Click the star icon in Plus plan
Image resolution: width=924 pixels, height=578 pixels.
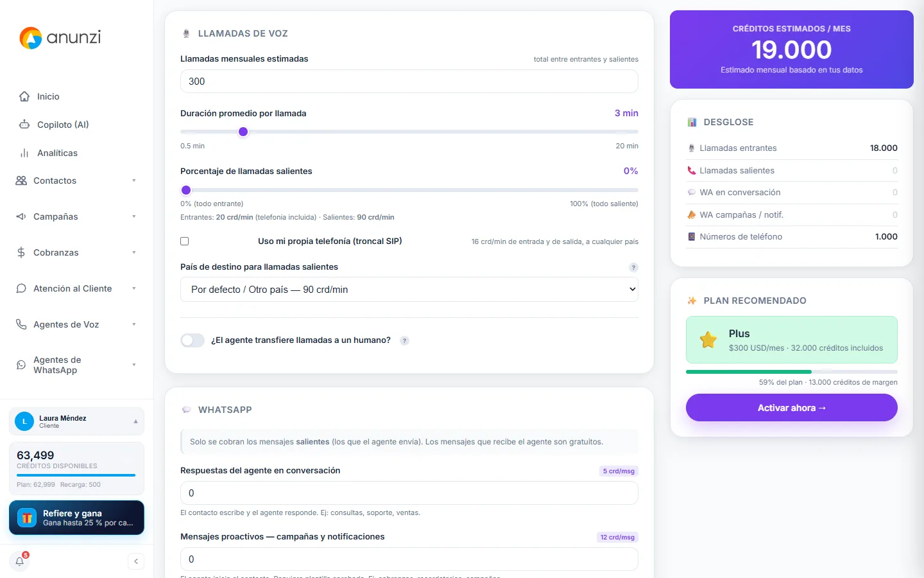click(708, 340)
